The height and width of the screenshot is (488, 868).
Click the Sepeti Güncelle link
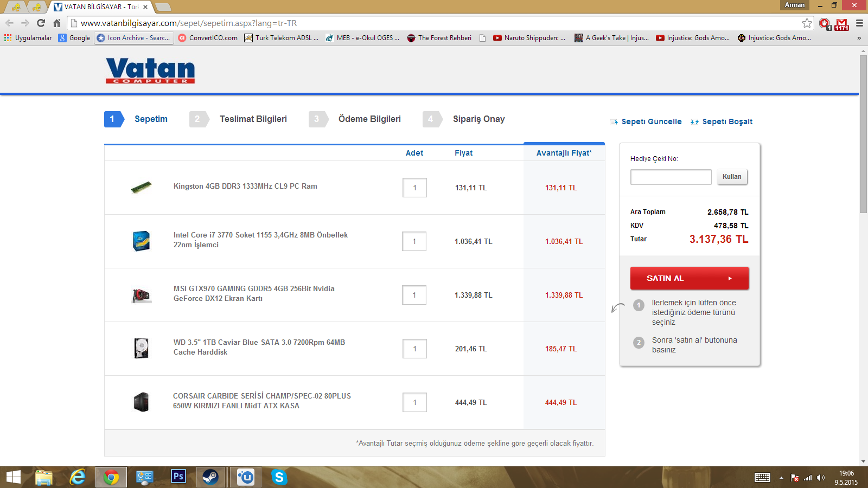(x=651, y=122)
